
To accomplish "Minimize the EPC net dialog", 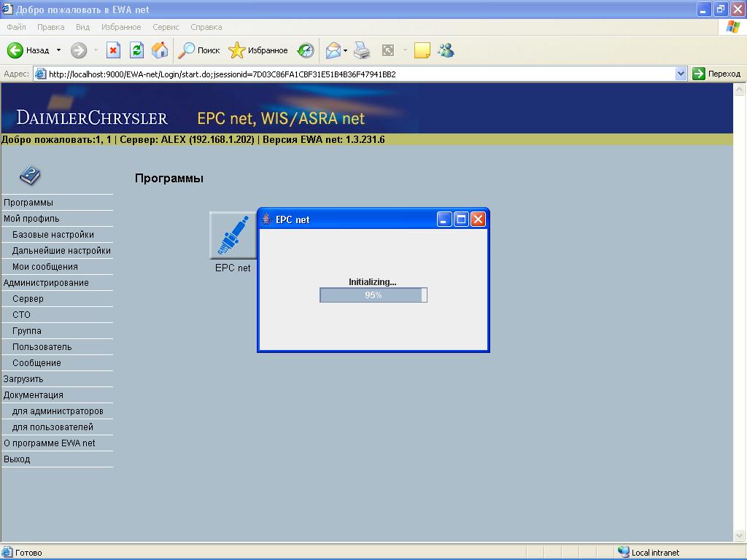I will (444, 219).
